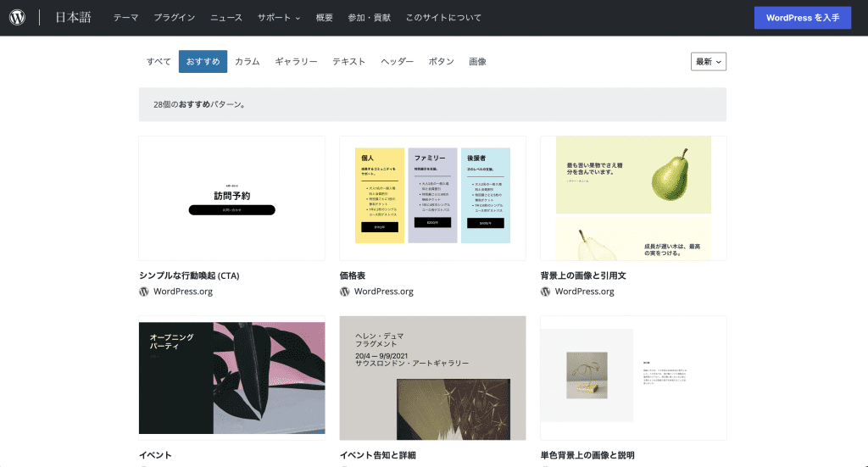Click the WordPress logo in the header
This screenshot has height=467, width=868.
18,18
